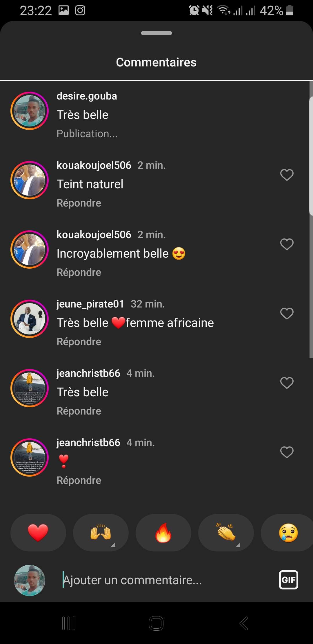Reply to the "Teint naturel" comment
313x644 pixels.
click(79, 203)
